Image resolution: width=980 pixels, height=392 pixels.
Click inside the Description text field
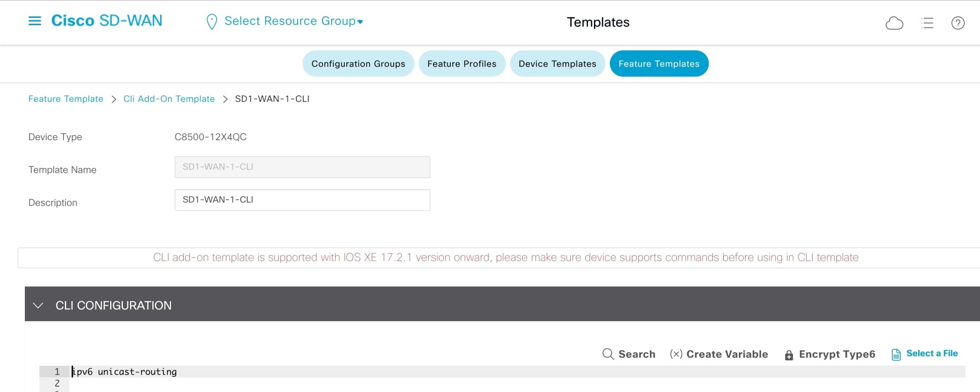[x=302, y=199]
